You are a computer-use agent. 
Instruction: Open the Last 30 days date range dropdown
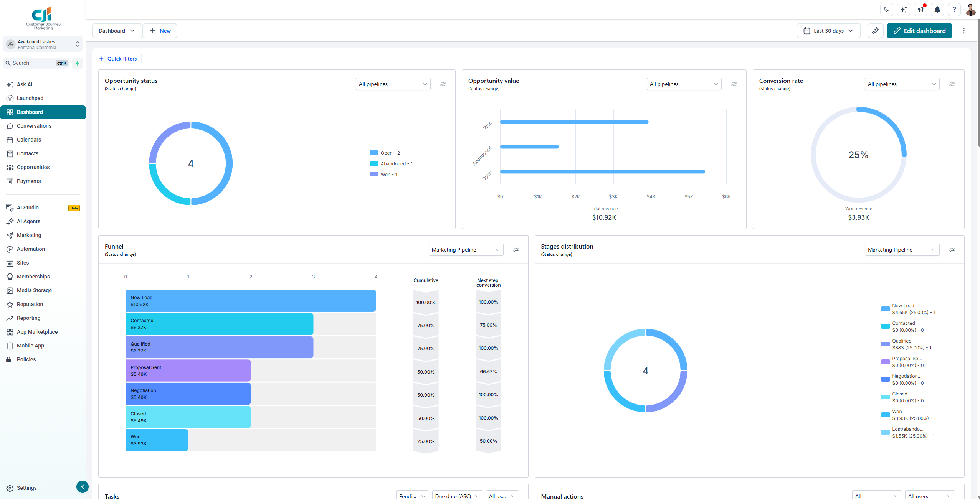pyautogui.click(x=828, y=31)
